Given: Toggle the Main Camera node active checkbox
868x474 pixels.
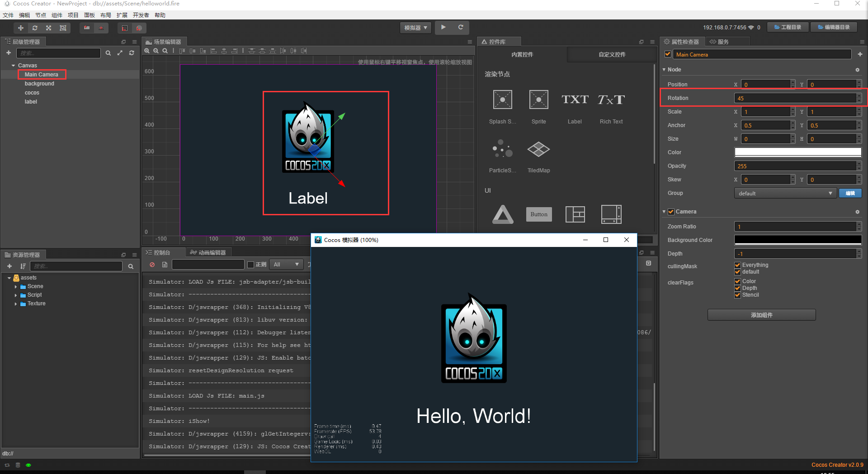Looking at the screenshot, I should click(668, 54).
